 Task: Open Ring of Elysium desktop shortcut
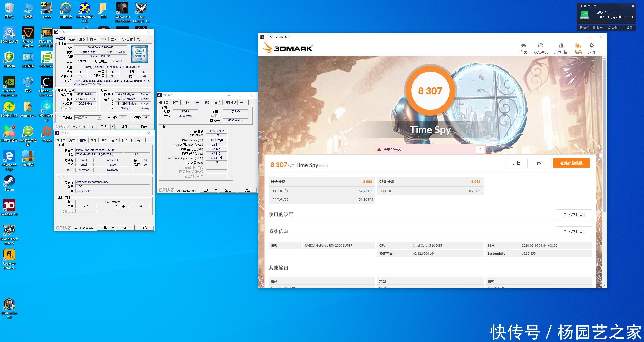(x=28, y=37)
